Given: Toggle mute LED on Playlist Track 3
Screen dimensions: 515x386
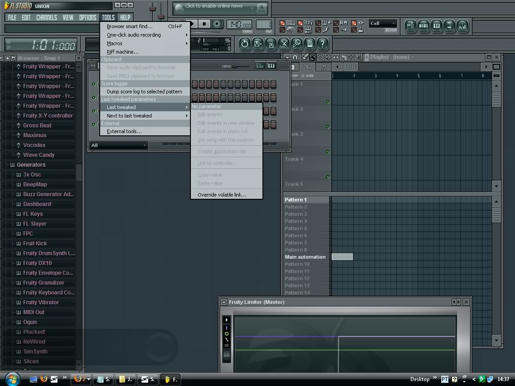Looking at the screenshot, I should (327, 151).
